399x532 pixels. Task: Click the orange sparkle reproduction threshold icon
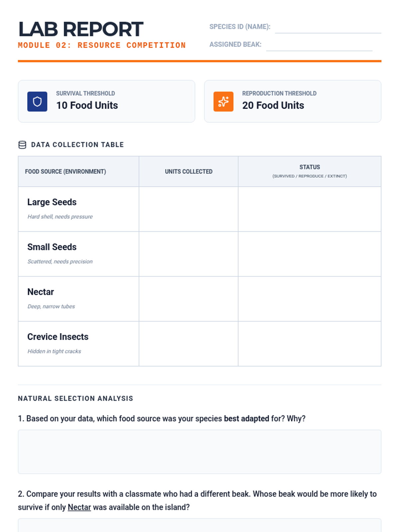point(223,101)
